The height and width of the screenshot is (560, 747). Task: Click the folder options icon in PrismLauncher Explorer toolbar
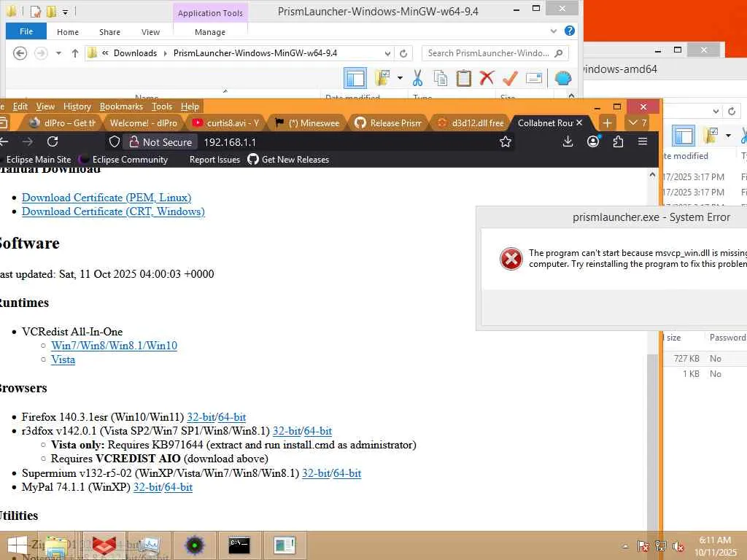pos(382,78)
